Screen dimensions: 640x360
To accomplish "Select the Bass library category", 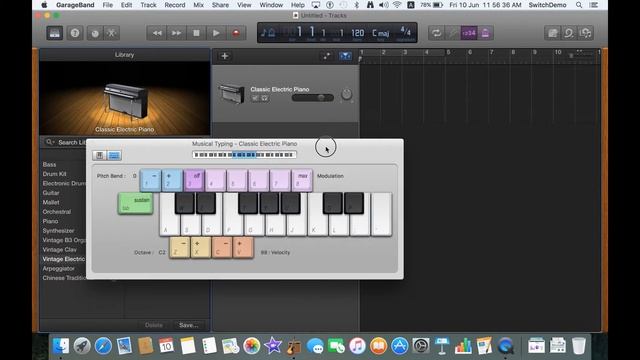I will (x=49, y=164).
